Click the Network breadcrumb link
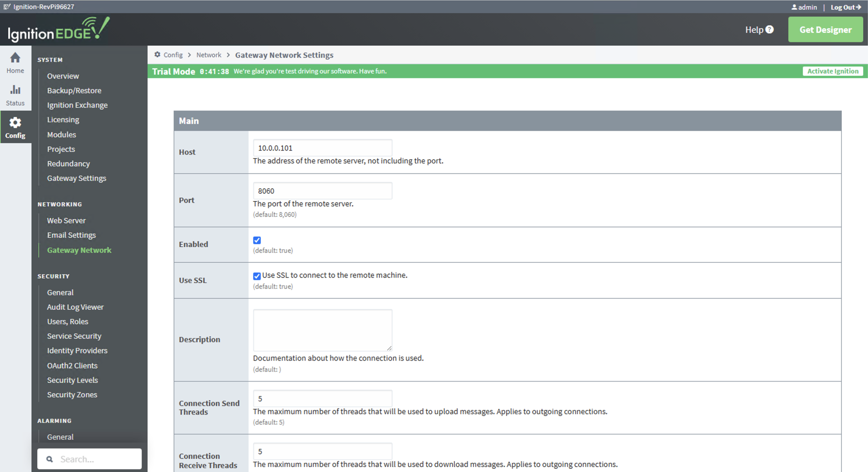The height and width of the screenshot is (472, 868). 209,55
